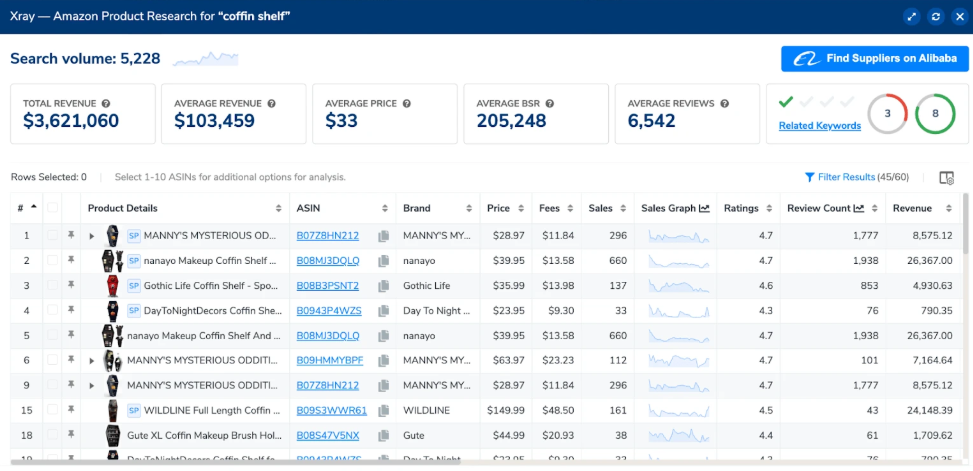Click the red score gauge showing 3
This screenshot has height=471, width=973.
(x=887, y=114)
